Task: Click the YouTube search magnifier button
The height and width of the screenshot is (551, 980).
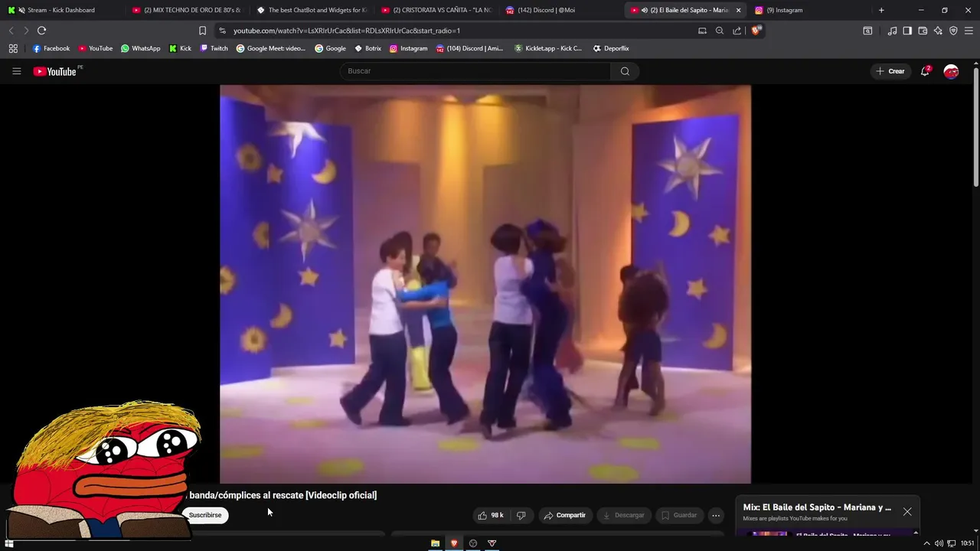Action: pyautogui.click(x=625, y=71)
